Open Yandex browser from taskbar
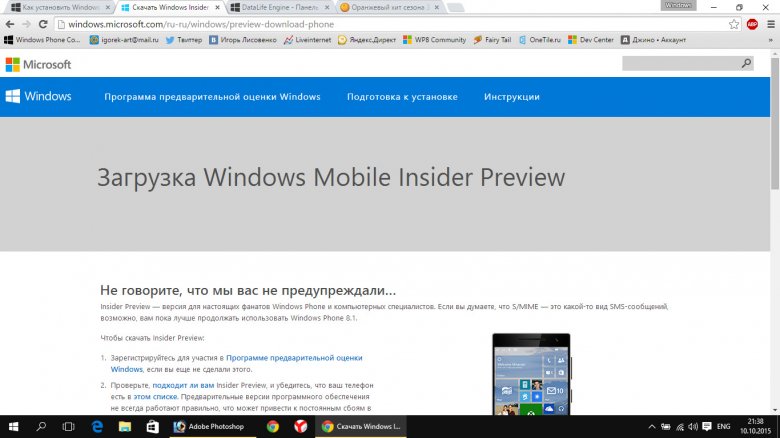The width and height of the screenshot is (780, 438). click(300, 427)
